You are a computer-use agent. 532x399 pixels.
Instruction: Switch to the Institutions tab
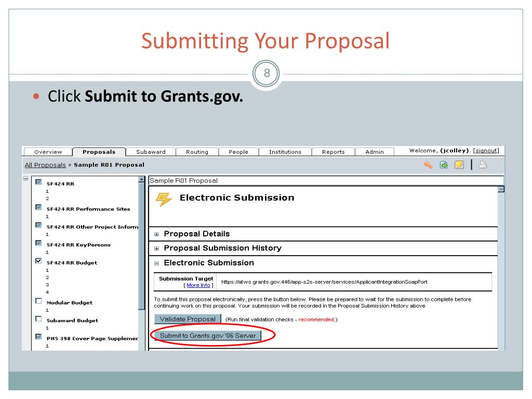point(285,152)
